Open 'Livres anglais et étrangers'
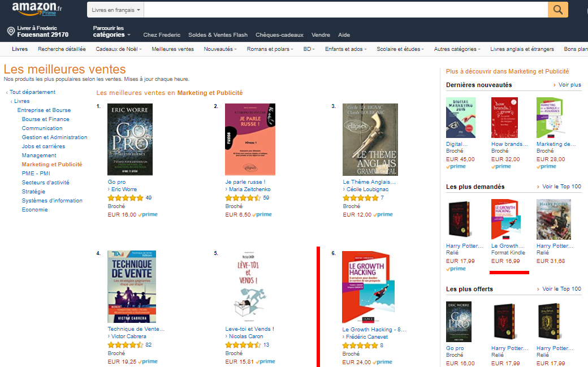This screenshot has height=367, width=588. (522, 49)
